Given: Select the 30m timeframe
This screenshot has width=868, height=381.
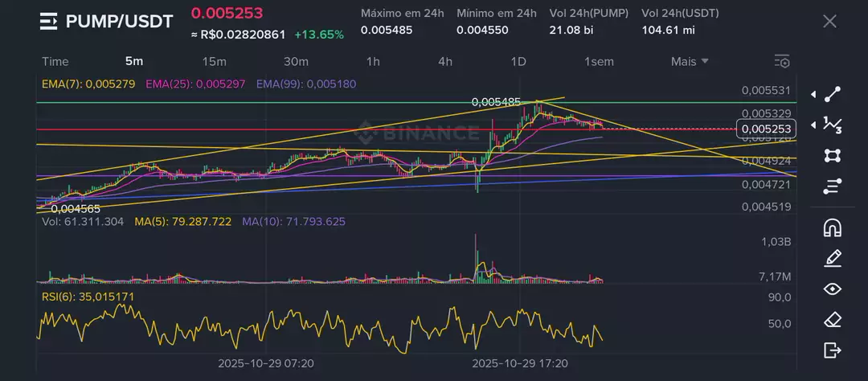Looking at the screenshot, I should coord(296,61).
